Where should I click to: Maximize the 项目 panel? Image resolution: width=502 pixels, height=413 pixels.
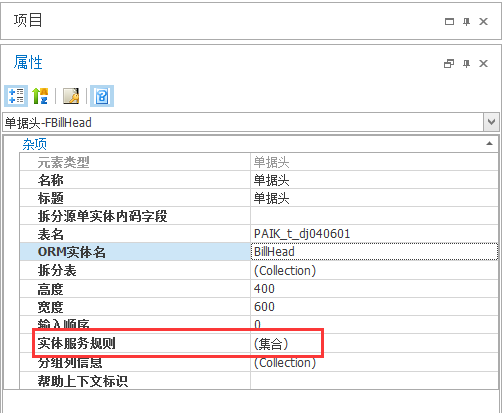click(x=449, y=22)
